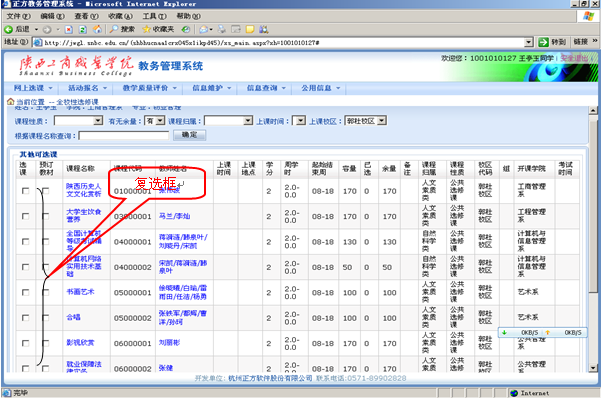The image size is (601, 398).
Task: Open the 合唱 course link
Action: 73,317
